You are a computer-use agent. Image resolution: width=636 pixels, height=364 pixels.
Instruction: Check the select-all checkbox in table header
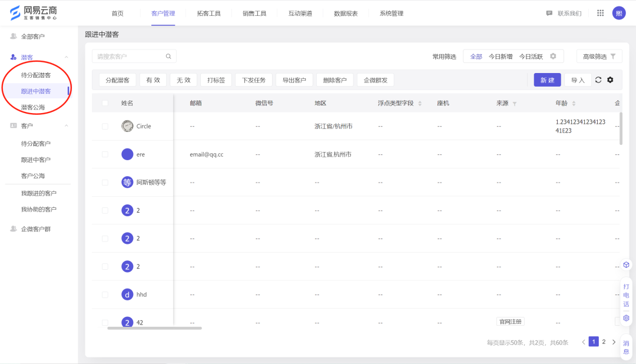point(105,102)
